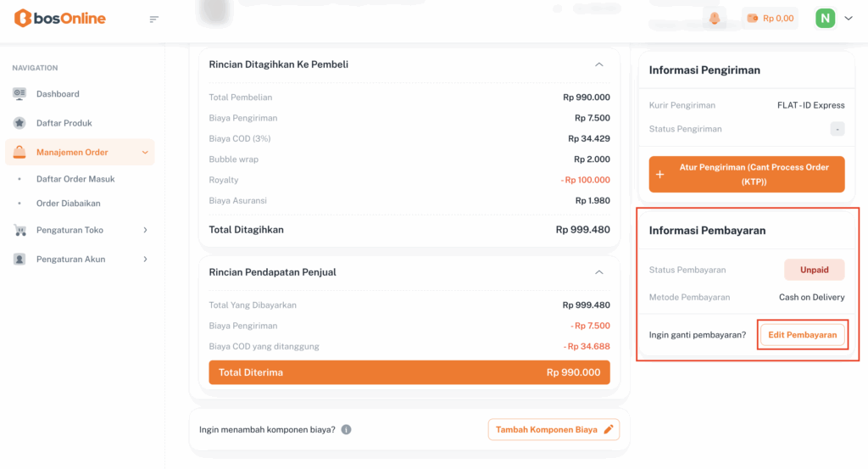The width and height of the screenshot is (868, 469).
Task: Click the wallet balance Rp 0,00
Action: click(770, 18)
